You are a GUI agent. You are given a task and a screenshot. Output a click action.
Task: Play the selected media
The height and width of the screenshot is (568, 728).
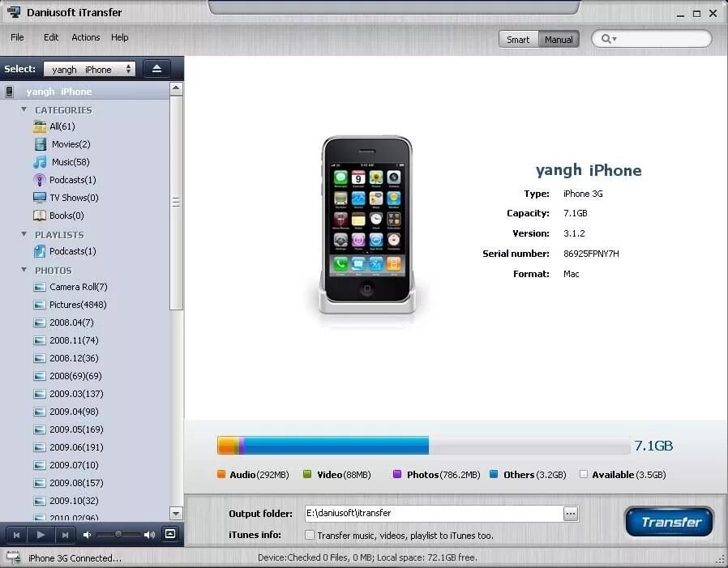pyautogui.click(x=41, y=535)
